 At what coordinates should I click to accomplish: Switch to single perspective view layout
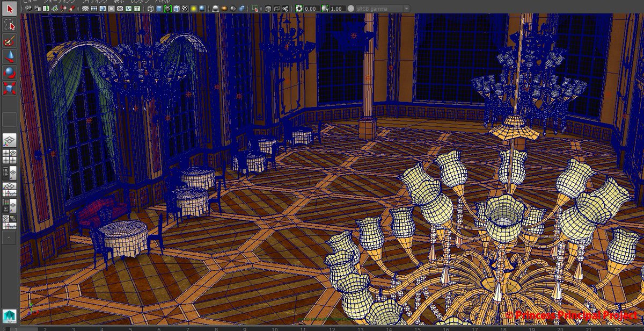(x=10, y=140)
